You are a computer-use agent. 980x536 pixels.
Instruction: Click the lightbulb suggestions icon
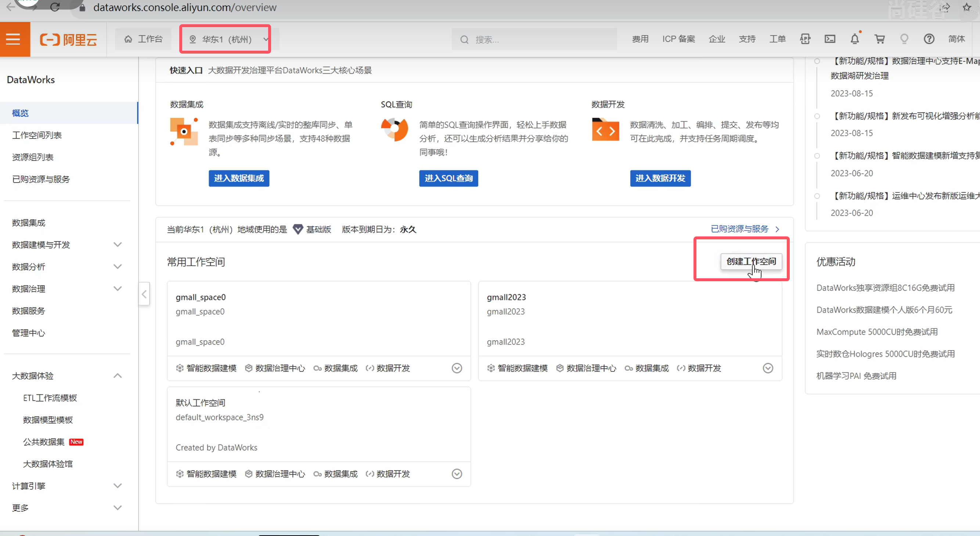(904, 39)
